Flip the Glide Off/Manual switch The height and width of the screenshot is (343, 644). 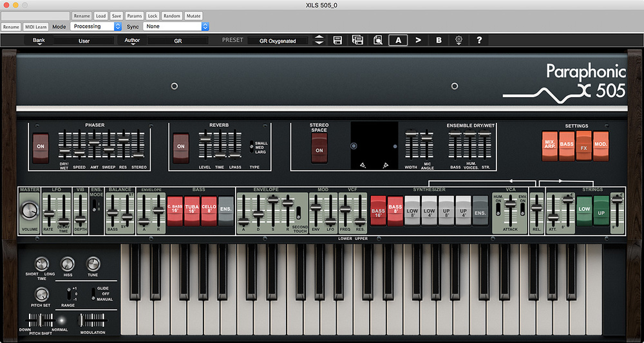93,293
